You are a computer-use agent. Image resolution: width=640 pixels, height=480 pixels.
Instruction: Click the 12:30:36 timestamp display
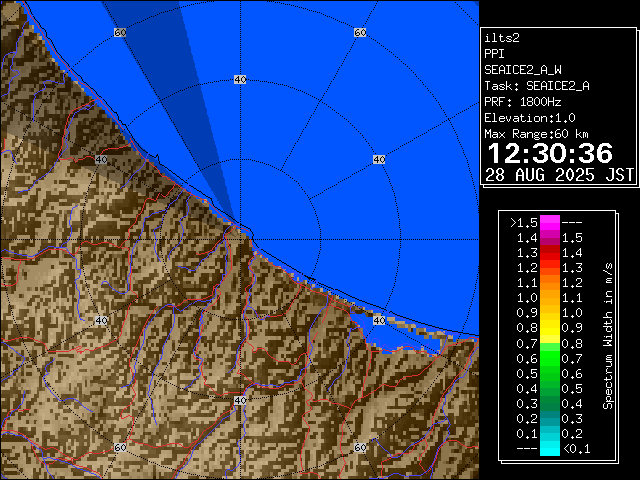click(548, 153)
